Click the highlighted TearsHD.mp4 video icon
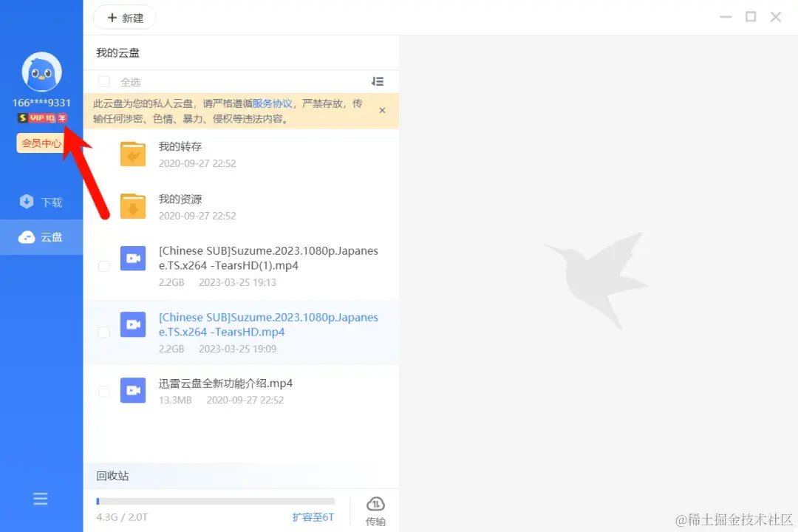 (x=133, y=325)
